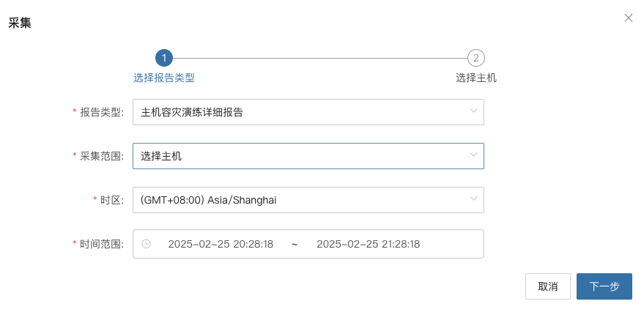The height and width of the screenshot is (315, 644).
Task: Open the 采集范围 dropdown showing 选择主机
Action: 308,155
